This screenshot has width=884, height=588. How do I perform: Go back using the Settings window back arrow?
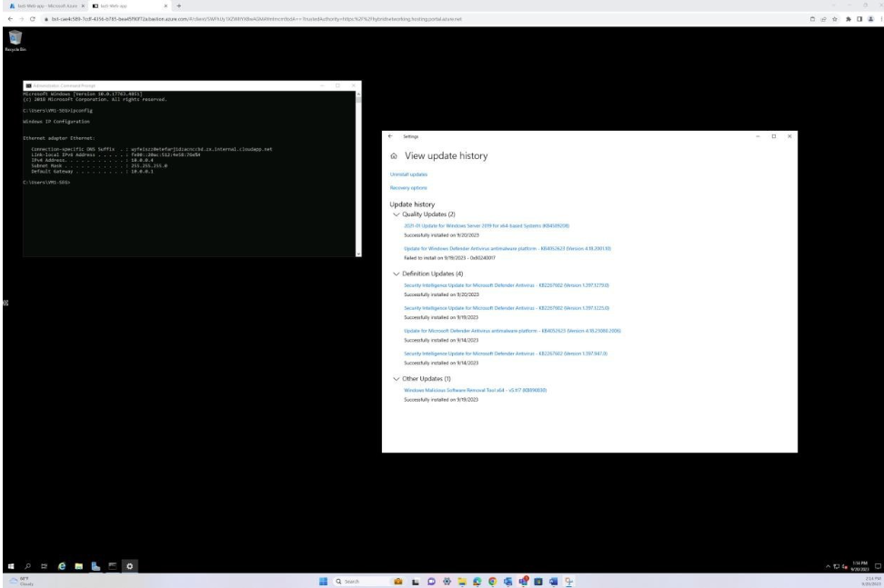coord(390,136)
